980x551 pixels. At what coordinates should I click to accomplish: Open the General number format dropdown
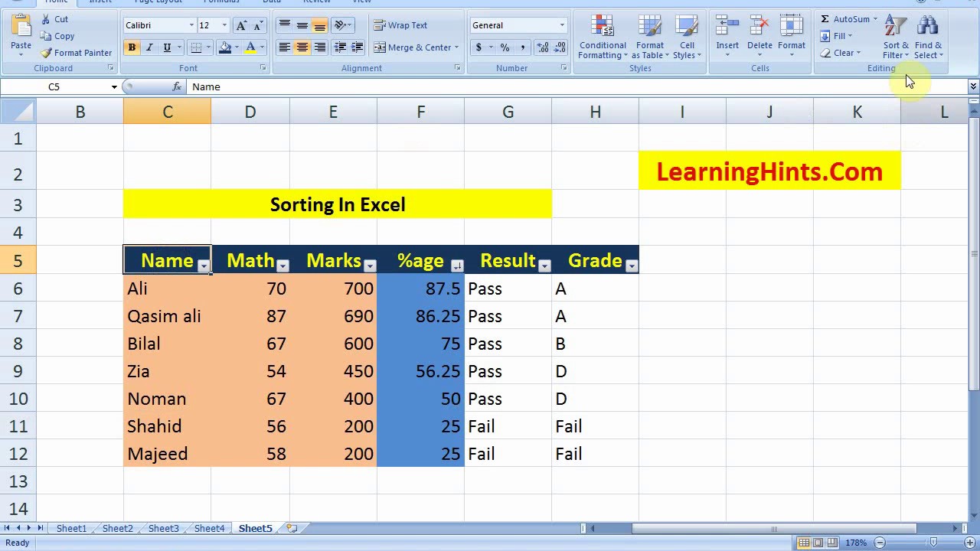pyautogui.click(x=562, y=25)
